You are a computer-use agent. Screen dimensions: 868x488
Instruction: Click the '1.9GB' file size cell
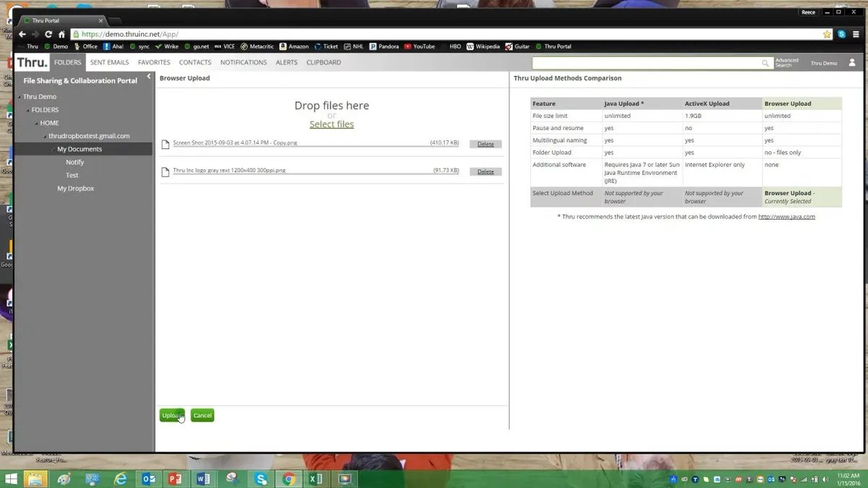click(722, 116)
